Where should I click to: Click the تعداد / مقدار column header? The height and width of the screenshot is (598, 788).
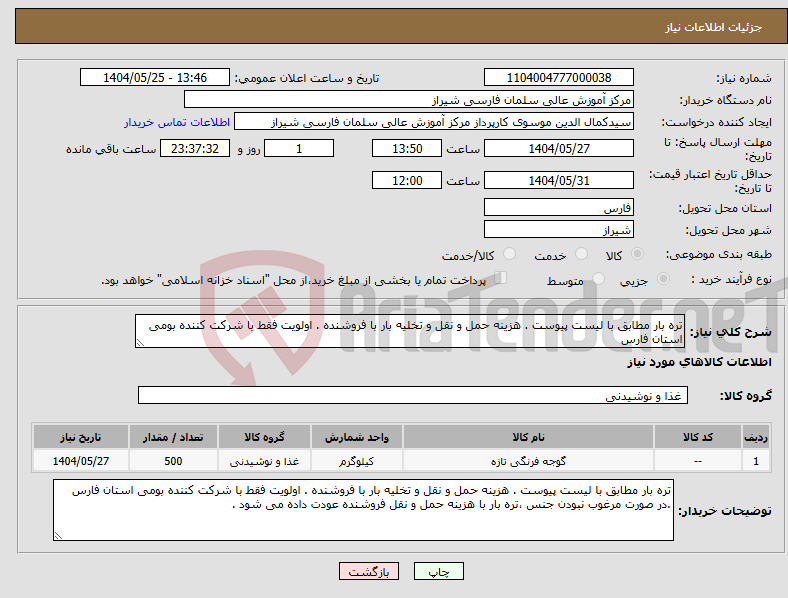point(173,437)
